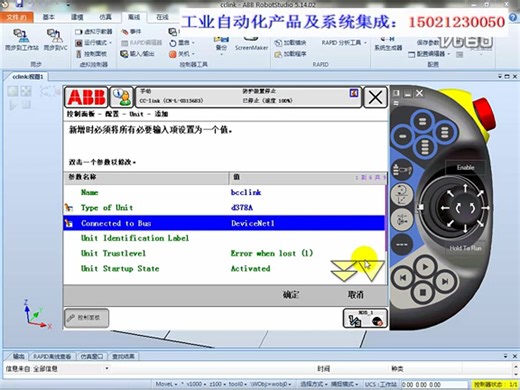Viewport: 520px width, 390px height.
Task: Switch to the 基本 ribbon tab
Action: (x=49, y=17)
